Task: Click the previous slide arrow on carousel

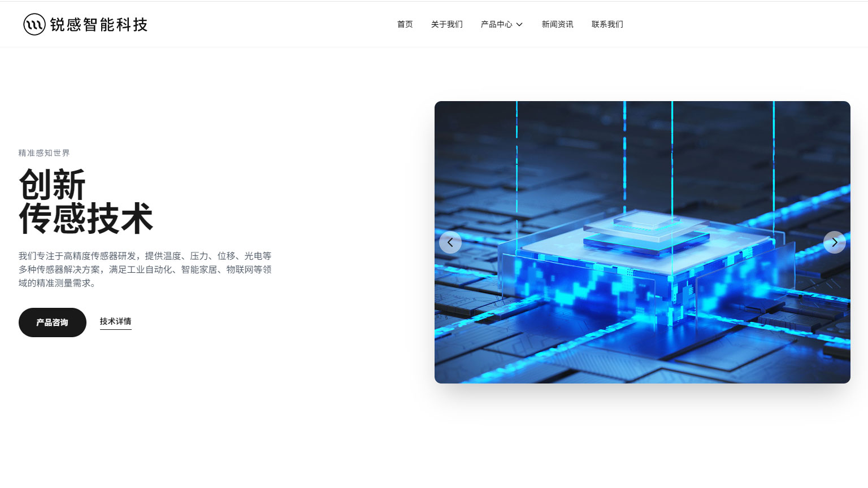Action: pyautogui.click(x=450, y=242)
